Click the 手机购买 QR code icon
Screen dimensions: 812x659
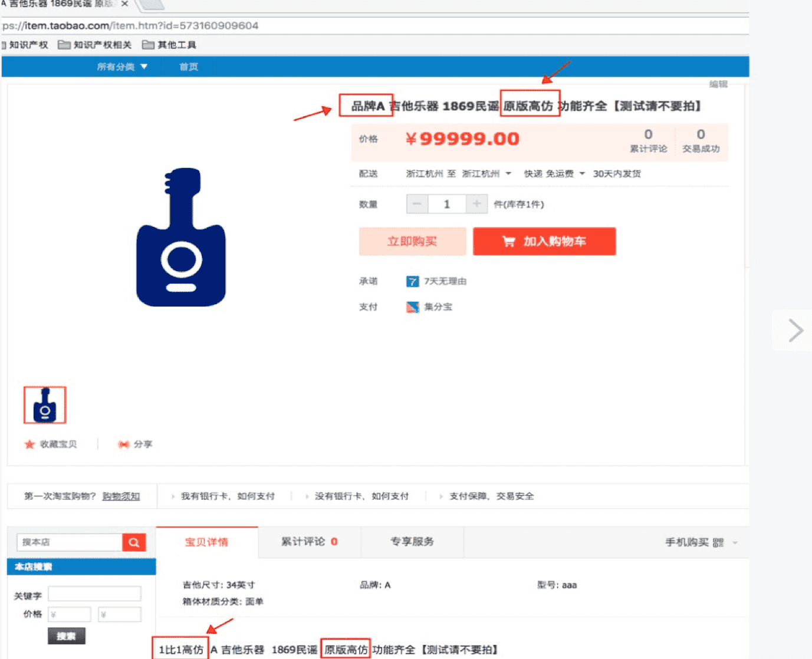click(718, 542)
